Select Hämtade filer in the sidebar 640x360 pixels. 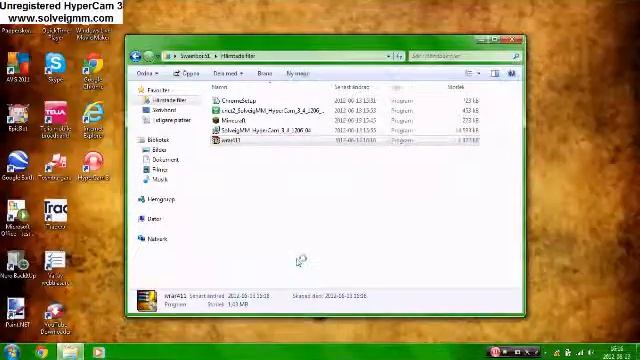pyautogui.click(x=169, y=100)
